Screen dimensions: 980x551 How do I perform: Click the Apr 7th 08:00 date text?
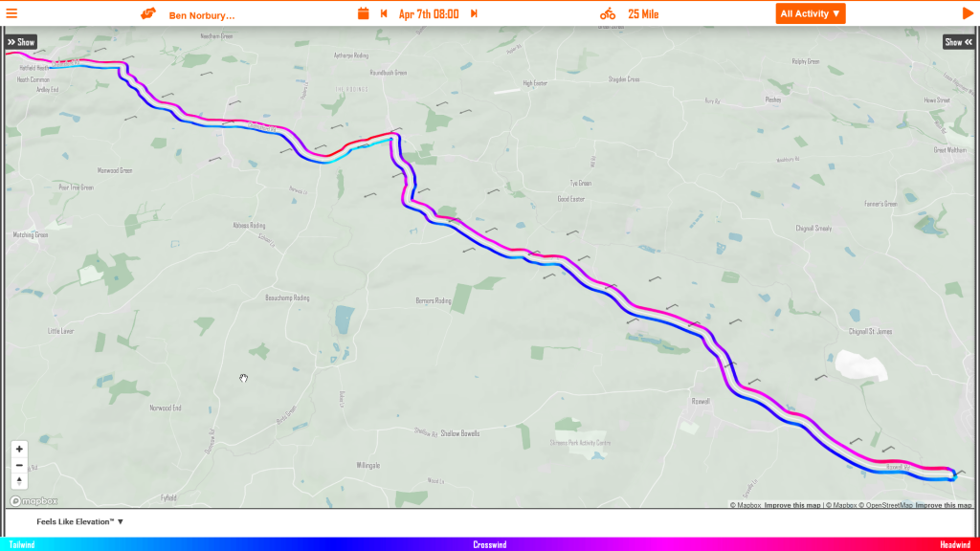point(429,13)
